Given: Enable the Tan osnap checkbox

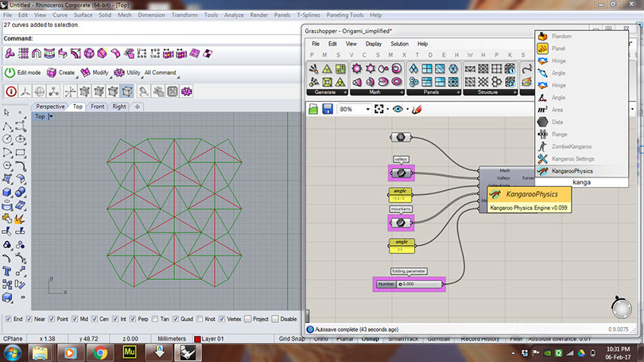Looking at the screenshot, I should pyautogui.click(x=155, y=319).
